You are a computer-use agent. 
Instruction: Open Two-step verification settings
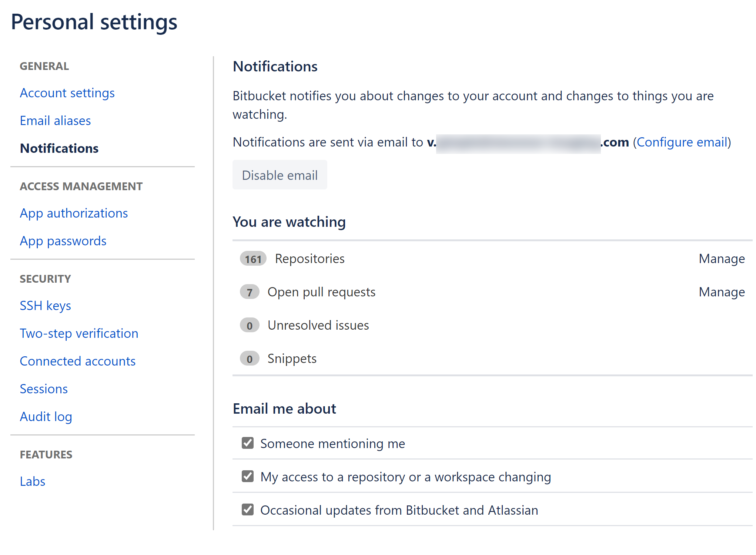click(79, 333)
